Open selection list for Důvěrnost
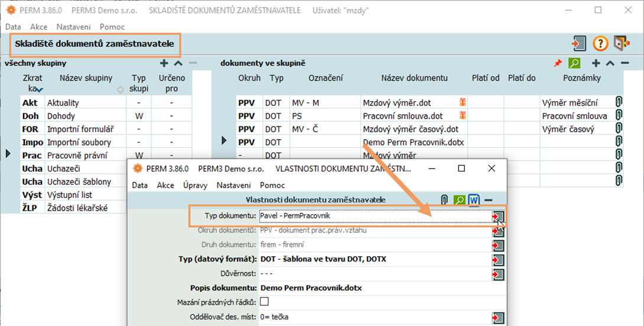Screen dimensions: 644x326 tap(498, 274)
